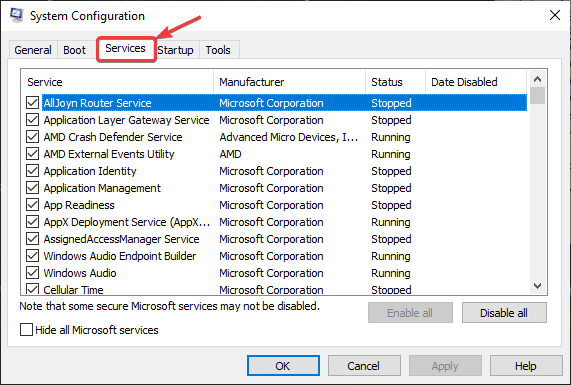
Task: Enable Hide all Microsoft services checkbox
Action: coord(26,330)
